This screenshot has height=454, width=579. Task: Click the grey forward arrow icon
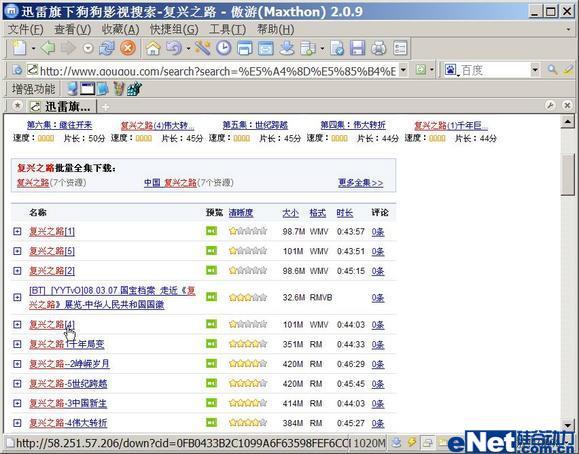[68, 48]
